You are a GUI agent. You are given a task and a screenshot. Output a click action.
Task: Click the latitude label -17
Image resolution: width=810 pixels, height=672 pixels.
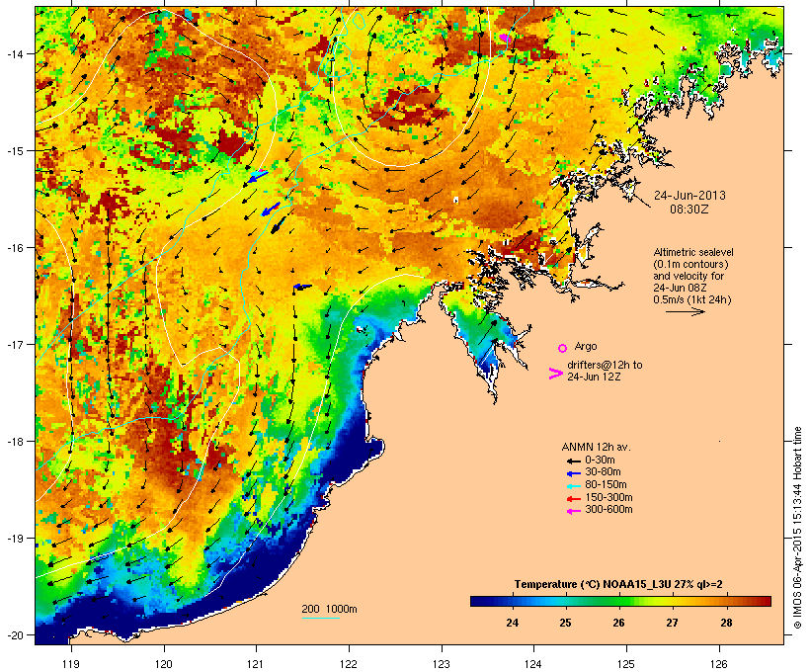(x=14, y=344)
